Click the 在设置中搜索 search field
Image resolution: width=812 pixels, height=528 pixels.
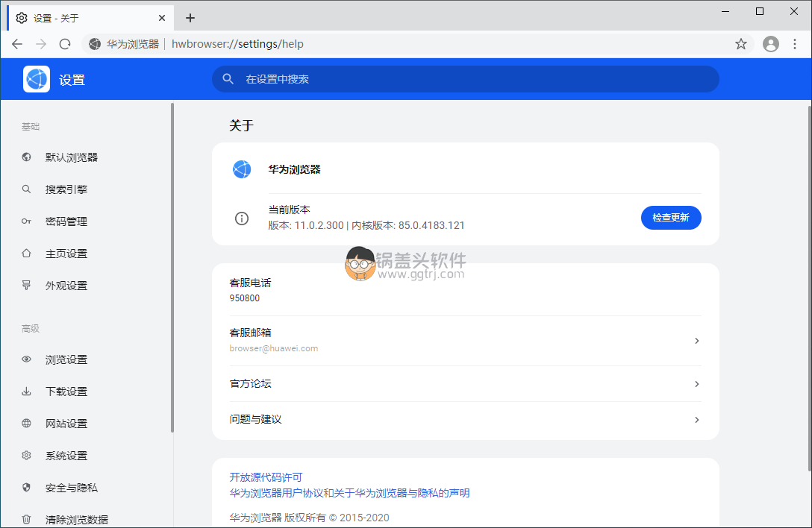(x=466, y=79)
